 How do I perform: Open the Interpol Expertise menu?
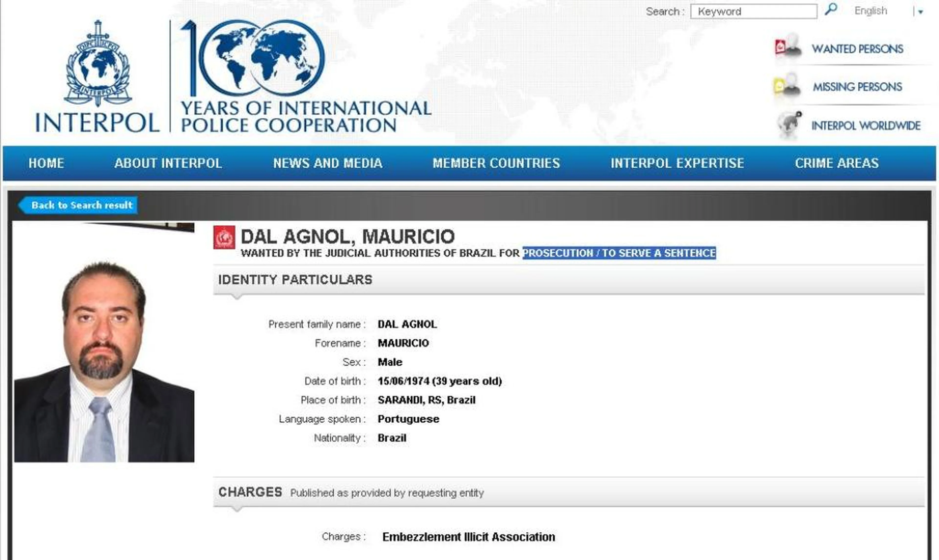pyautogui.click(x=677, y=163)
